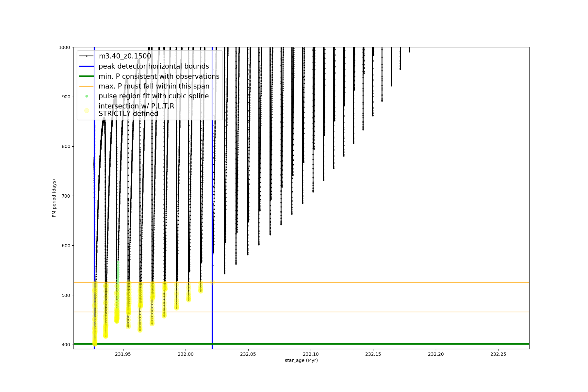Select 'min. P consistent with observations' legend text
The height and width of the screenshot is (392, 588).
tap(159, 76)
